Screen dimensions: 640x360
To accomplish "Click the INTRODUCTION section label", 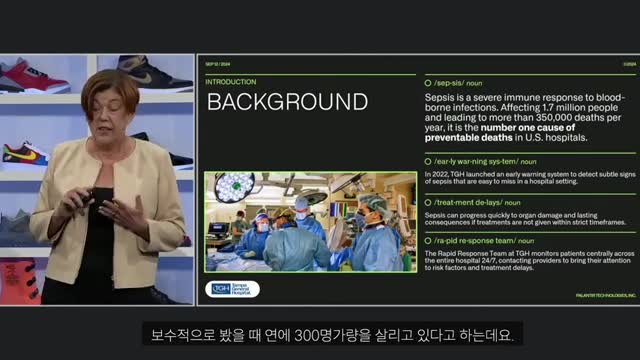I will pyautogui.click(x=231, y=82).
